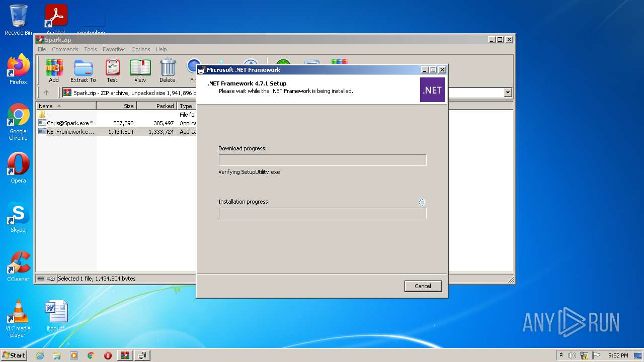Click the size value 1,434,504 cell
644x362 pixels.
click(121, 132)
